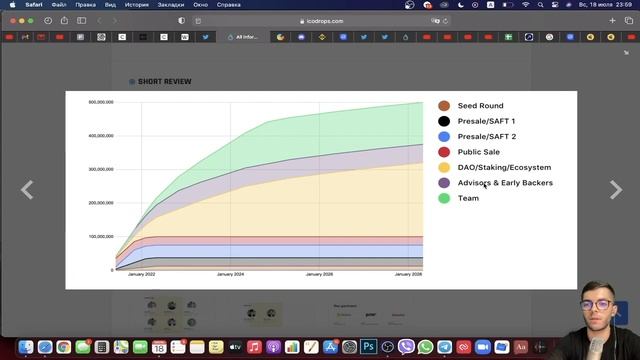640x360 pixels.
Task: Click the 'Seed Round' legend label
Action: point(480,106)
